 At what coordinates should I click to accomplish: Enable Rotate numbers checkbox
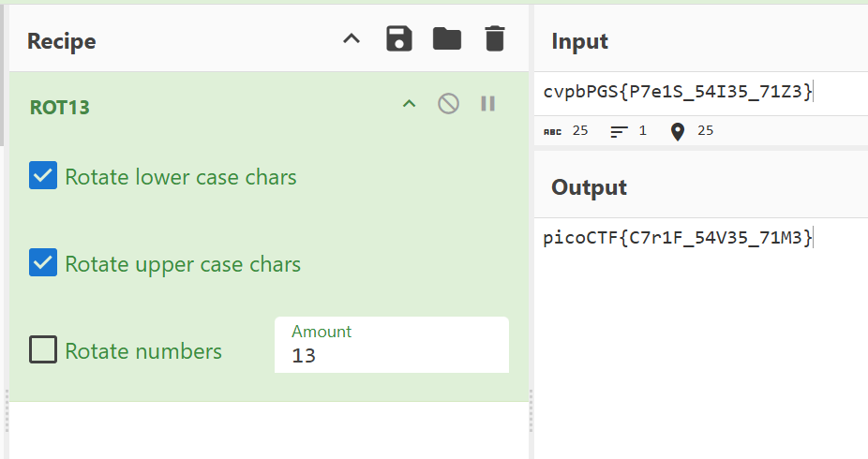43,350
